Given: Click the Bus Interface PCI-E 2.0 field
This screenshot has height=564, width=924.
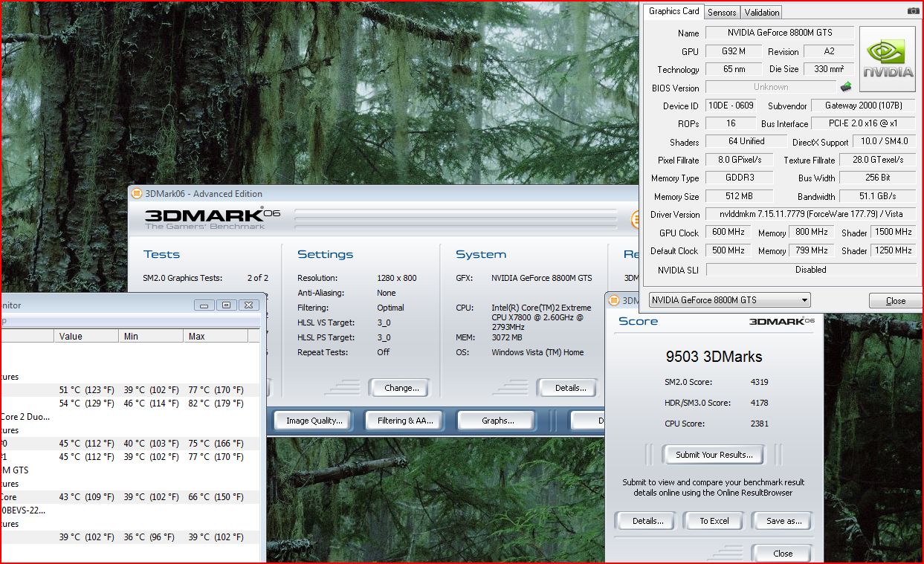Looking at the screenshot, I should [x=863, y=123].
